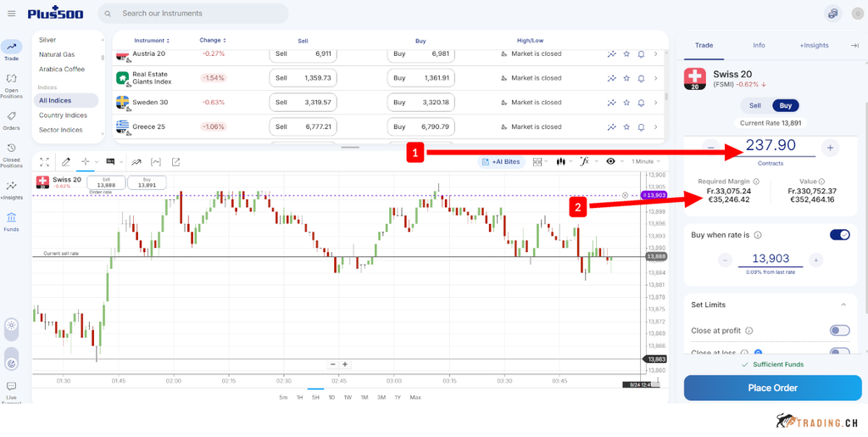Image resolution: width=868 pixels, height=437 pixels.
Task: Open chart for Austria 20 row
Action: point(612,54)
